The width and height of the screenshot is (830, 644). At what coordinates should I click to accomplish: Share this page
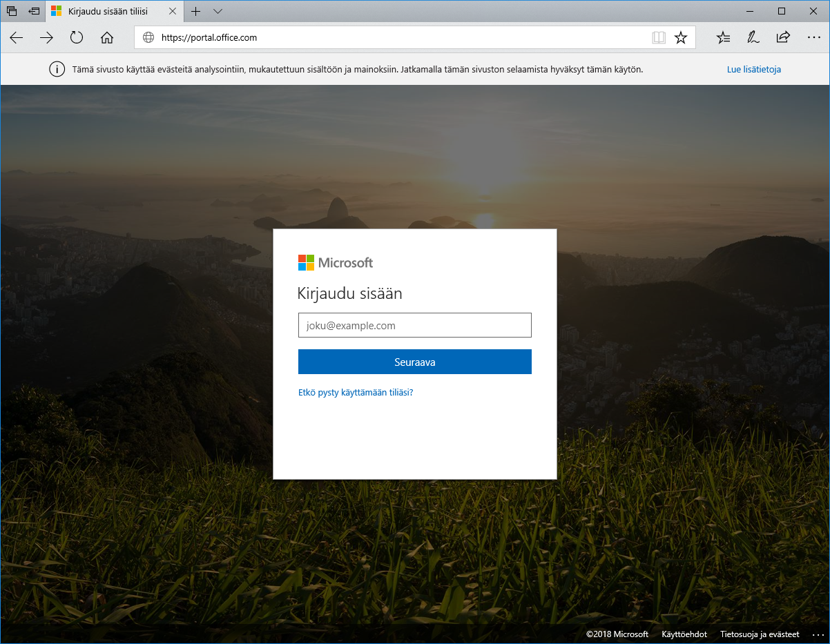[x=783, y=38]
